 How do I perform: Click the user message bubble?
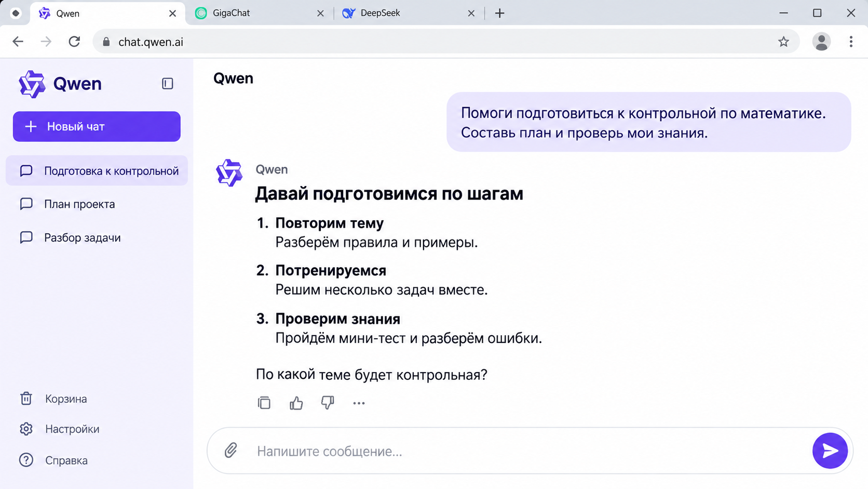[649, 122]
